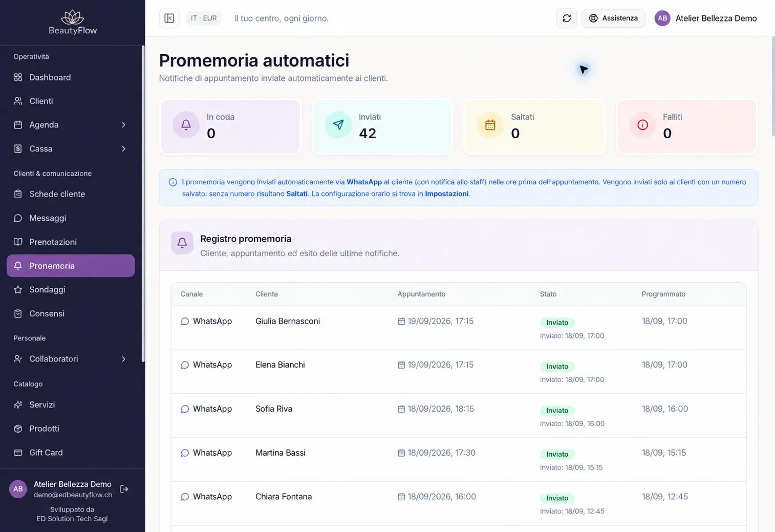
Task: Follow the Impostazioni link in the notice
Action: pos(446,194)
